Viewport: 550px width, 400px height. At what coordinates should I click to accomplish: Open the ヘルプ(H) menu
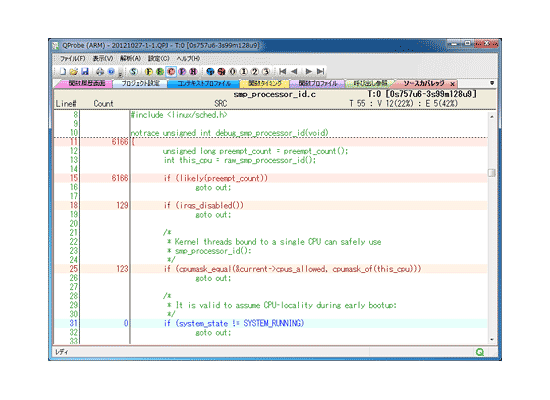click(x=188, y=59)
